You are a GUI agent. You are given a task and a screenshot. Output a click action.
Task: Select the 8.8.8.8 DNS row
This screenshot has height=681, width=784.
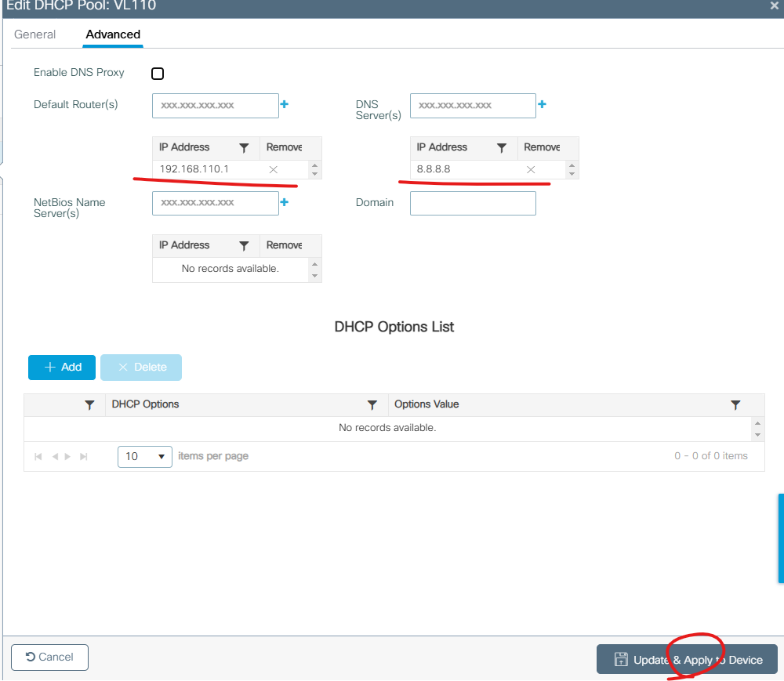pyautogui.click(x=488, y=169)
